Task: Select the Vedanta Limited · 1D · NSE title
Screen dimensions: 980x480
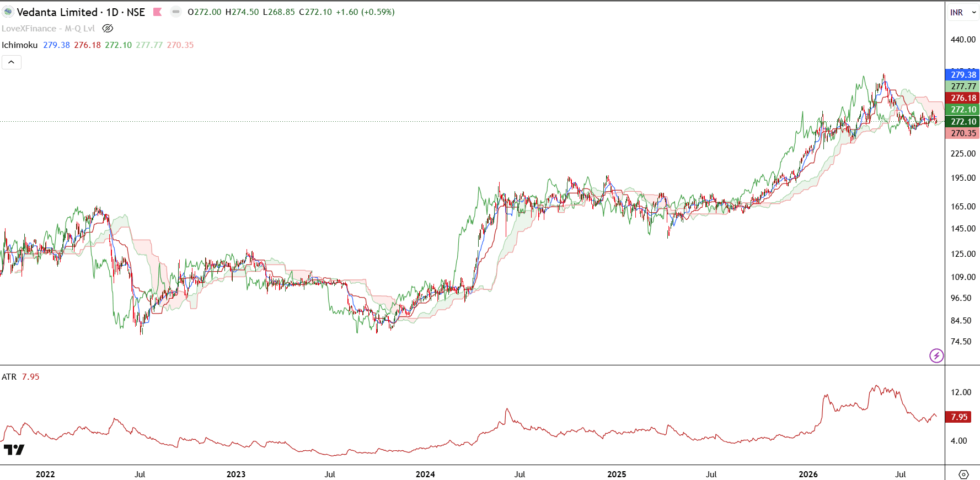Action: pos(81,12)
